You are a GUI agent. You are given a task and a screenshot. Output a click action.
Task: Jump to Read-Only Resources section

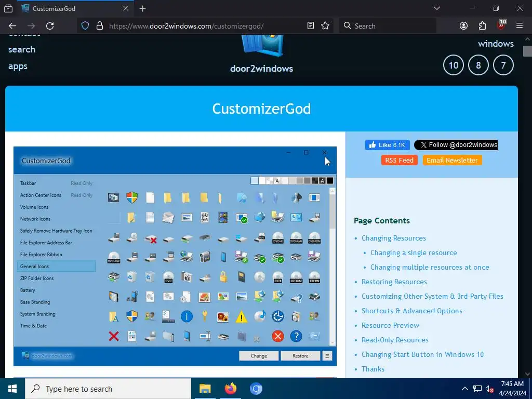pos(395,340)
